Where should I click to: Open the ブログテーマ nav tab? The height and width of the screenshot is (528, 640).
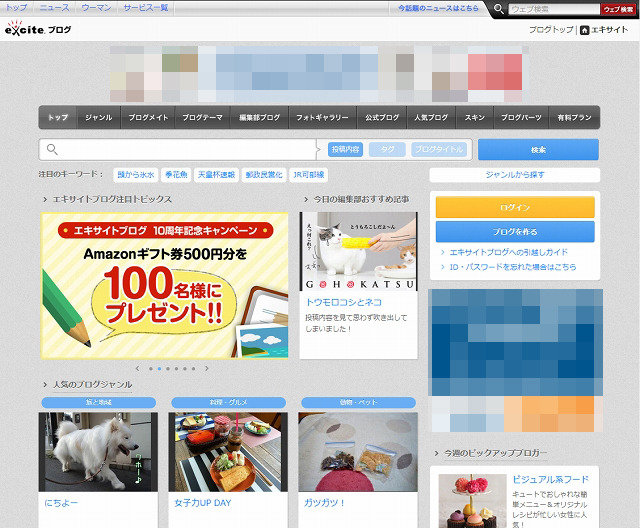pos(202,117)
